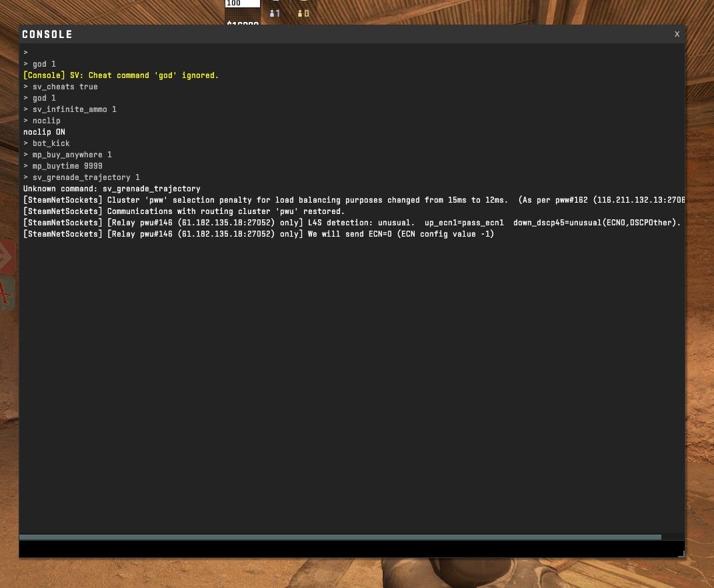Select the 'sv_infinite_ammo 1' command entry
The height and width of the screenshot is (588, 714).
pos(74,109)
